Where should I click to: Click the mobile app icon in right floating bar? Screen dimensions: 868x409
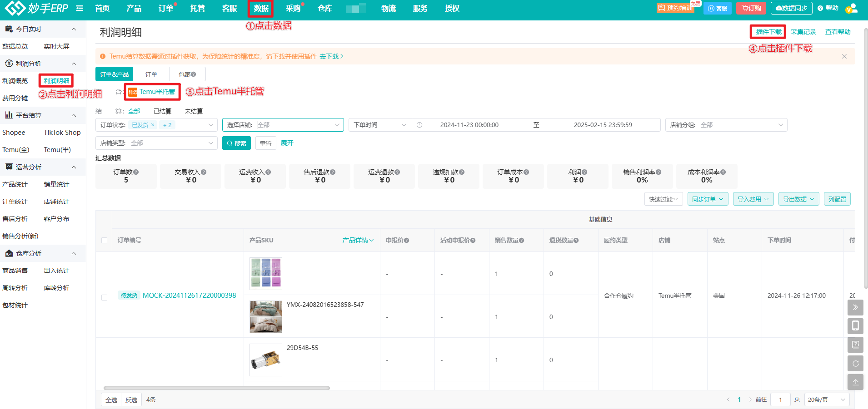(x=856, y=326)
